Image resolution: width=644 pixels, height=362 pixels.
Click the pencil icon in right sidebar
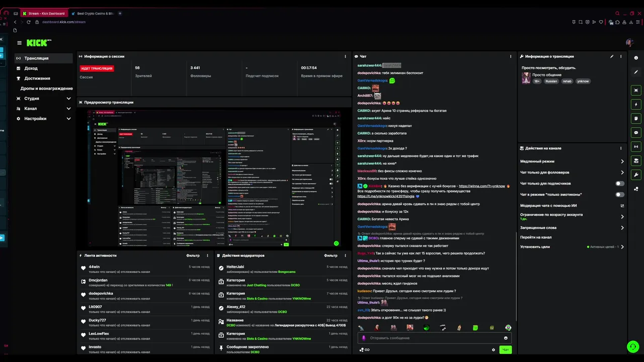636,72
